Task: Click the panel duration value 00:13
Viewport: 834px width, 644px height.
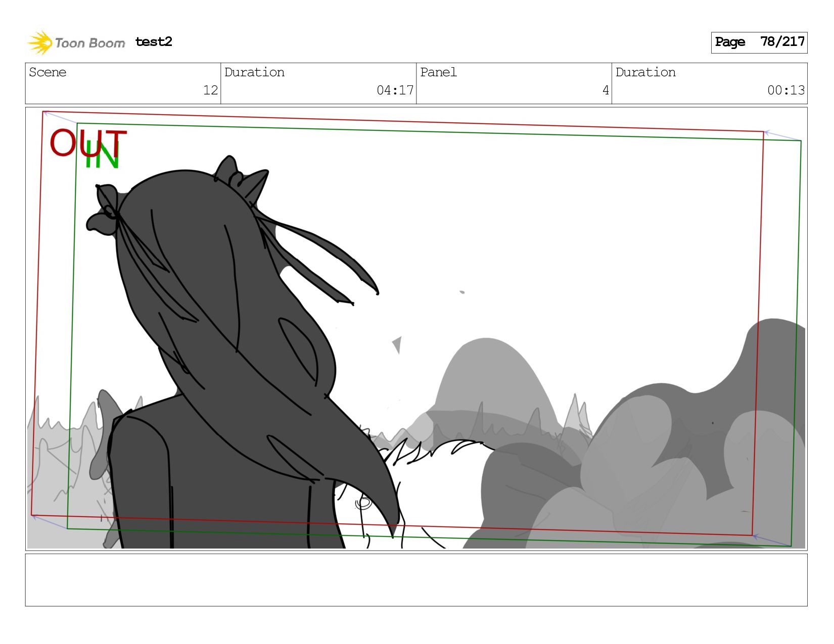Action: 786,90
